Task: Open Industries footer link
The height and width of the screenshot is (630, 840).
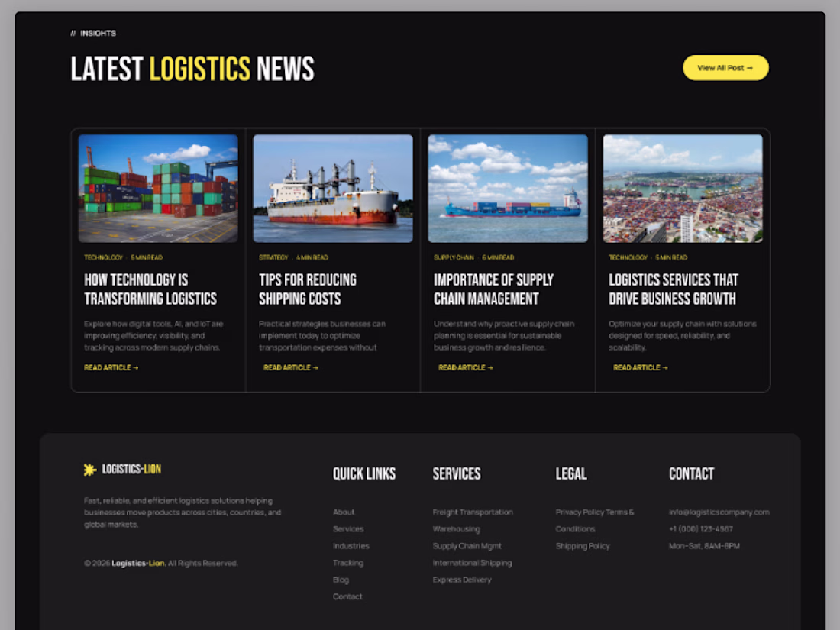Action: pos(351,546)
